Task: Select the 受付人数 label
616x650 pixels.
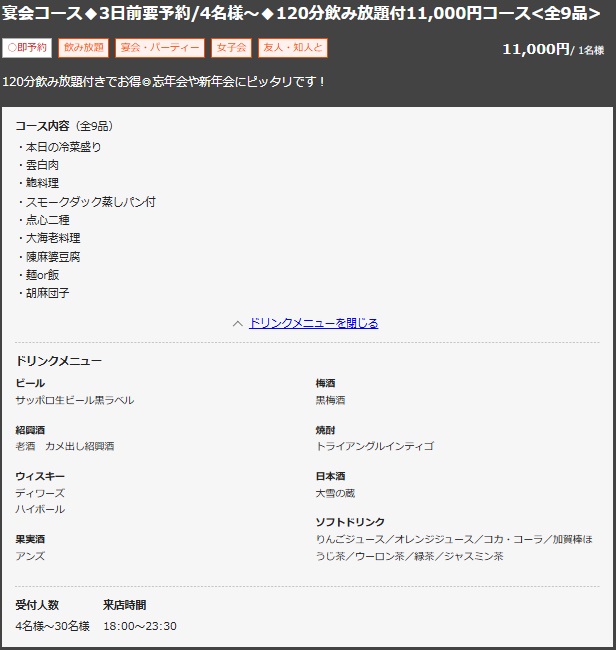Action: click(37, 605)
